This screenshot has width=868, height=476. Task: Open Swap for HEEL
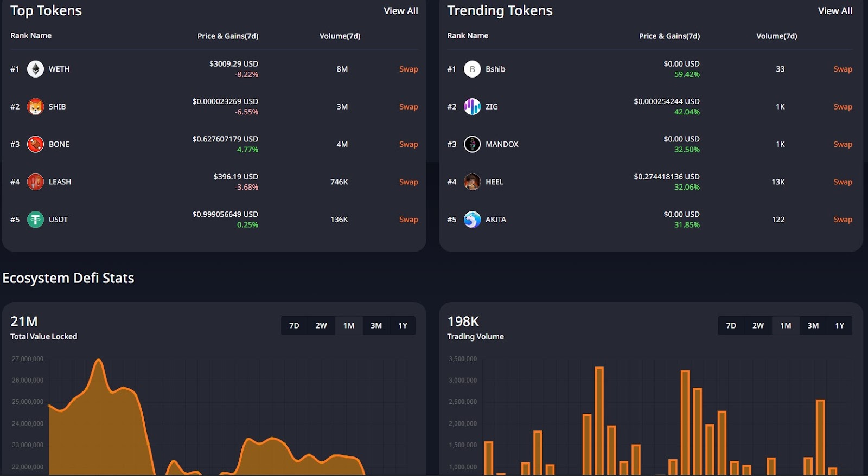(x=843, y=182)
